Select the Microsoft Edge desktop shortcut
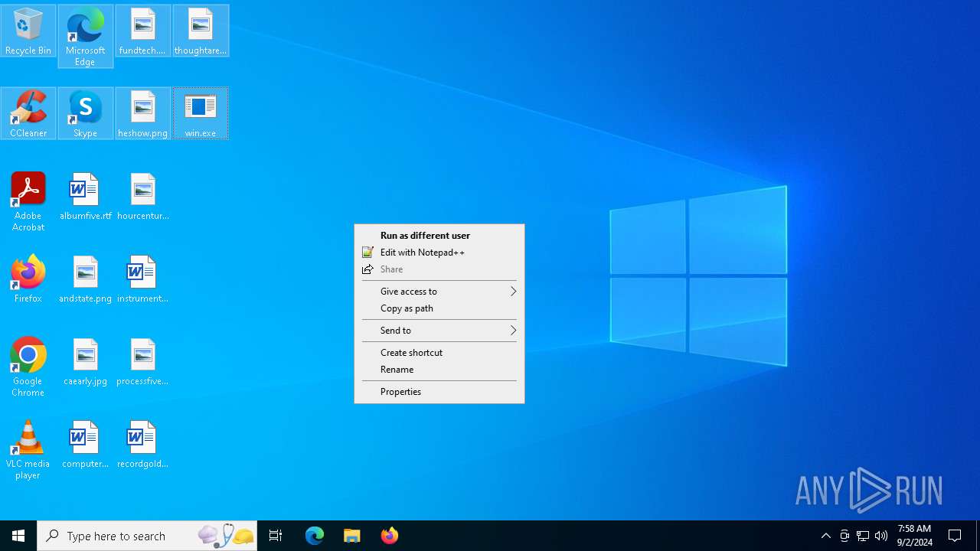This screenshot has width=980, height=551. pyautogui.click(x=85, y=36)
